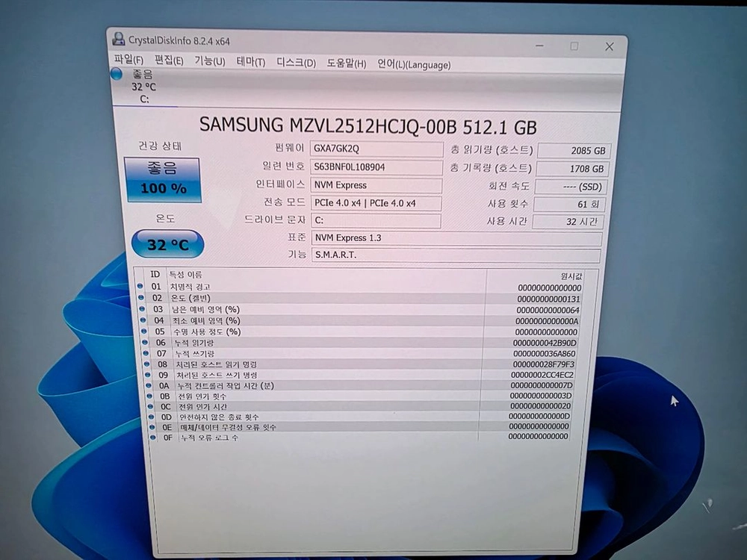Screen dimensions: 747x560
Task: Click total host reads value 2085 GB
Action: tap(574, 151)
